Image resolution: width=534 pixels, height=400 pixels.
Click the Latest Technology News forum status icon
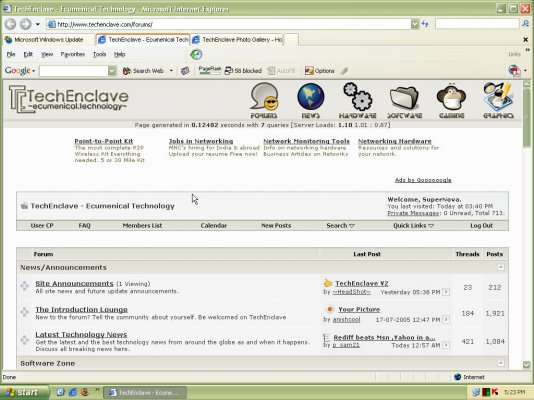[24, 340]
